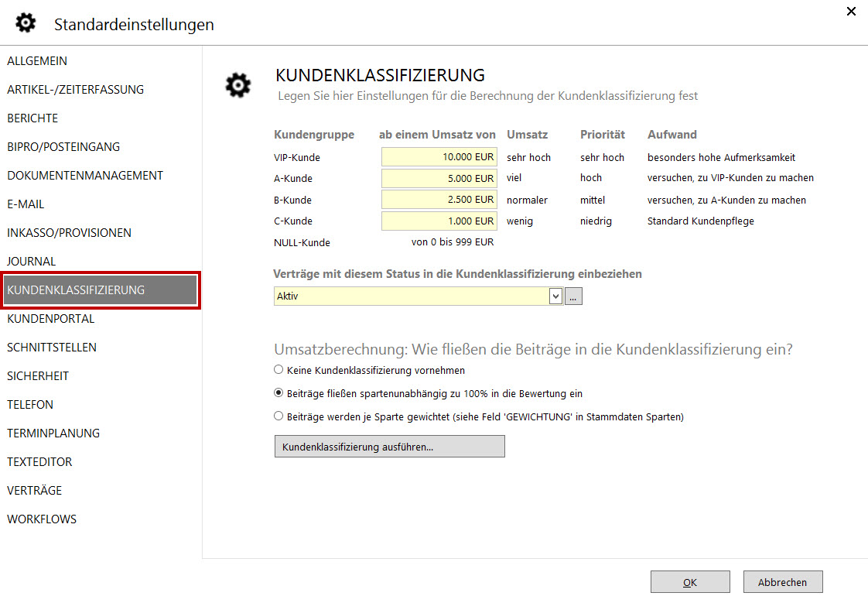Viewport: 868px width, 603px height.
Task: Close the Standardeinstellungen dialog window
Action: pos(851,12)
